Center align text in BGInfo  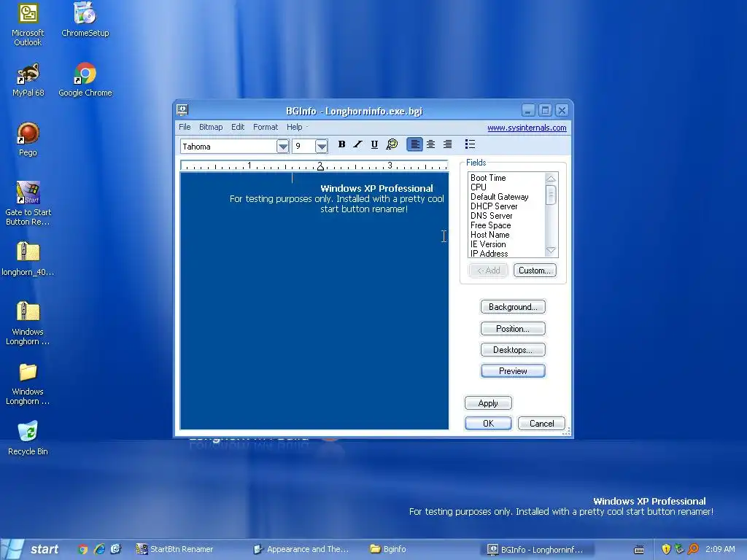(430, 144)
